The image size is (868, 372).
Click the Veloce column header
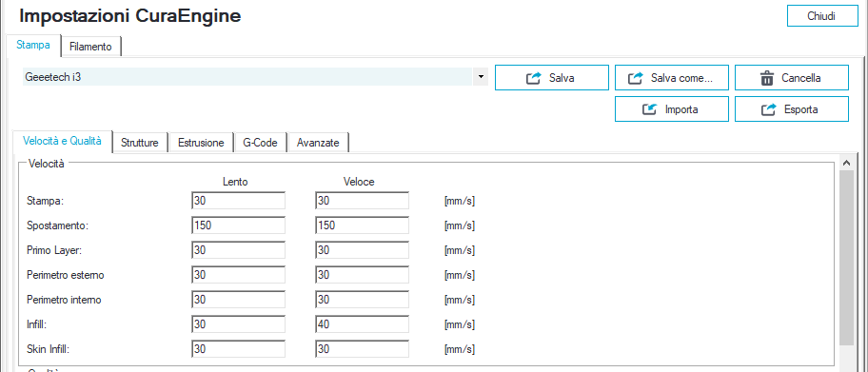pos(359,182)
